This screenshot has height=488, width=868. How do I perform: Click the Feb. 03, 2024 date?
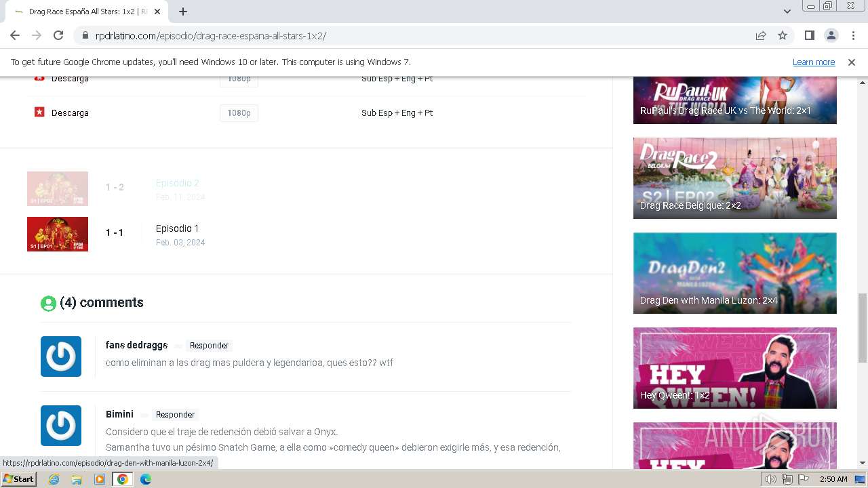pos(180,243)
